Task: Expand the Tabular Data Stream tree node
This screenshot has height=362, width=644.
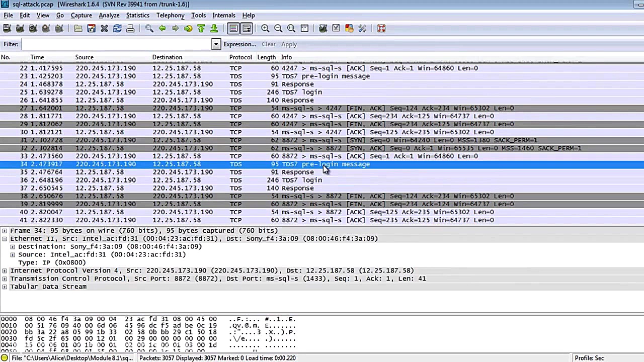Action: [x=5, y=287]
